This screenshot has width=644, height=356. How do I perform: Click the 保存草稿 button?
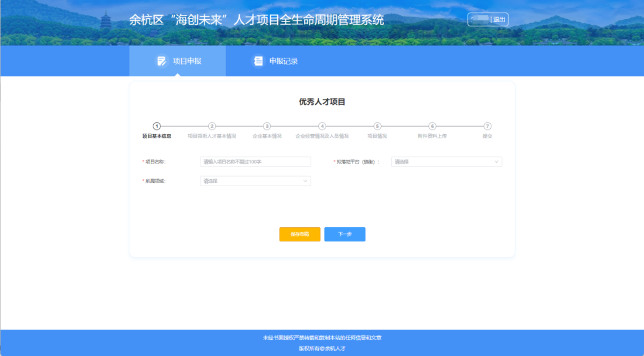[299, 234]
